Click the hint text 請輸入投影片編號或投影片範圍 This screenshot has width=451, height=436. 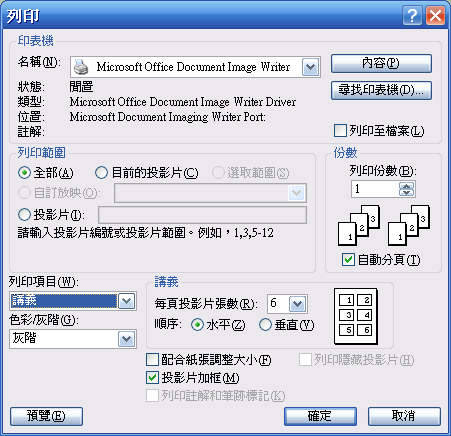(101, 233)
